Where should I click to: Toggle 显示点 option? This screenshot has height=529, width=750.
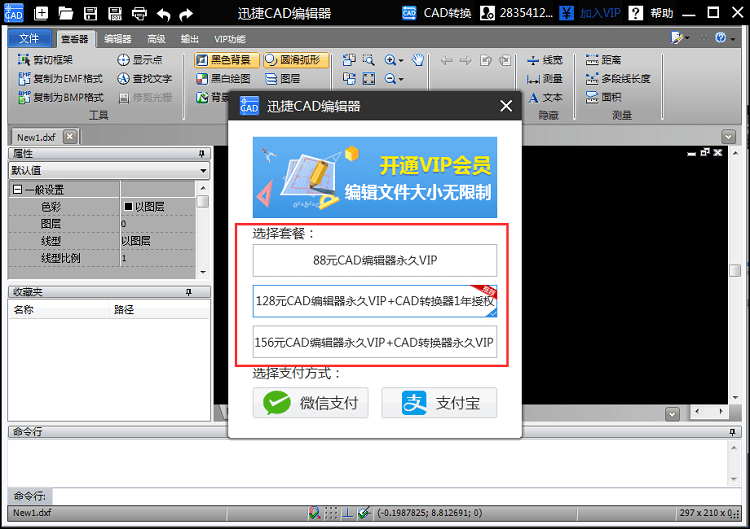tap(140, 60)
